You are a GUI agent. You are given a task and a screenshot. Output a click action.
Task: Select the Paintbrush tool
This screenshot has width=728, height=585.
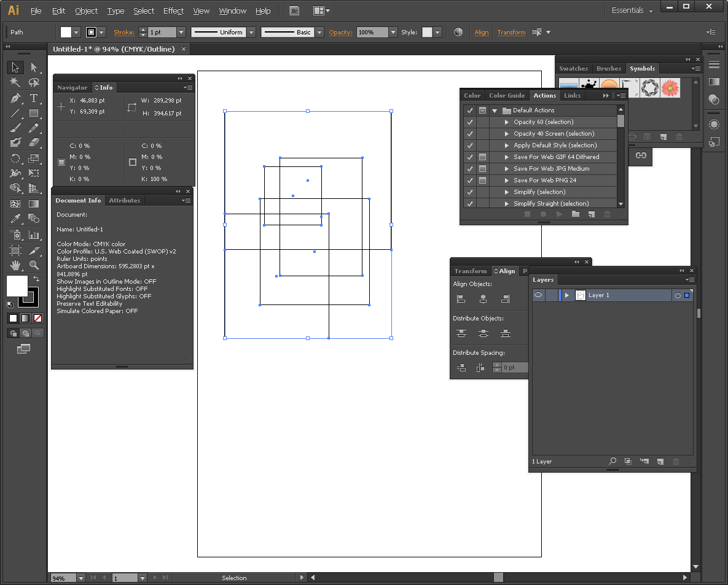pos(15,128)
